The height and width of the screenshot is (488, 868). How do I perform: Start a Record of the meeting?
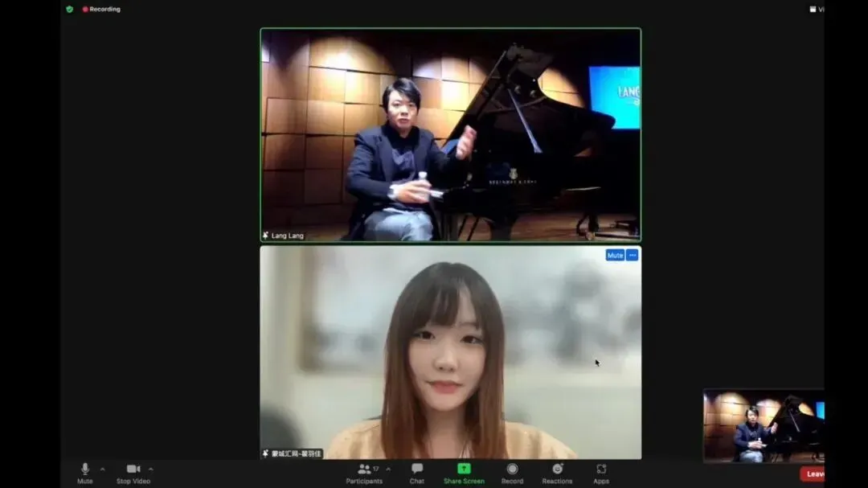click(x=512, y=470)
